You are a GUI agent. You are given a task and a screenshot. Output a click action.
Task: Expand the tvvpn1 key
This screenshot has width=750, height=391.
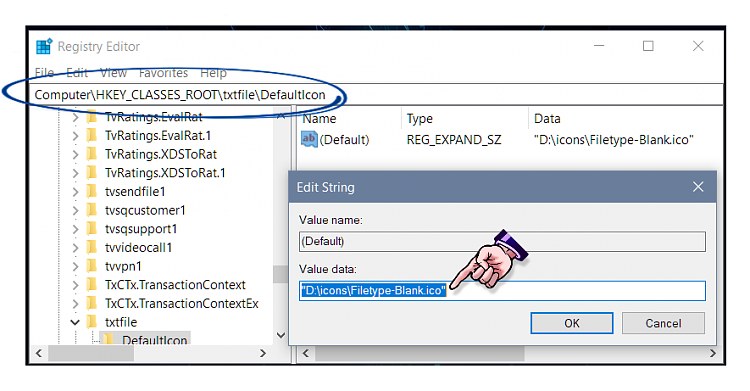pos(76,267)
